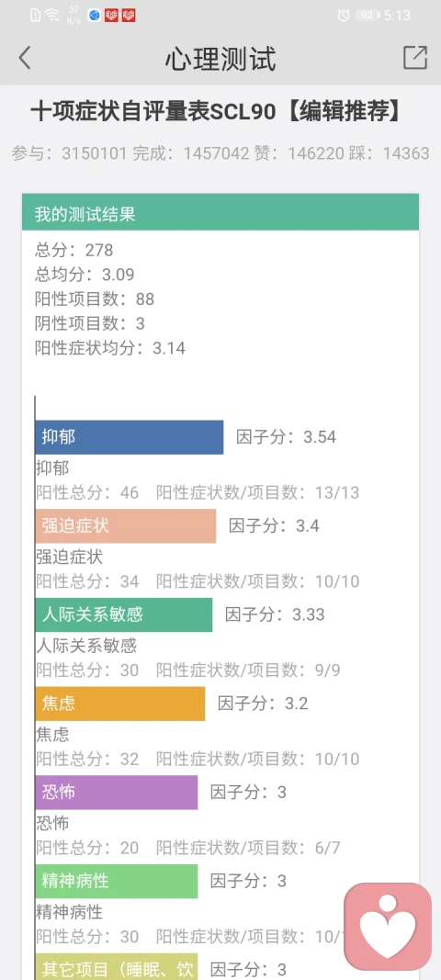Select the purple 恐怖 bar
The height and width of the screenshot is (980, 441).
(x=117, y=792)
